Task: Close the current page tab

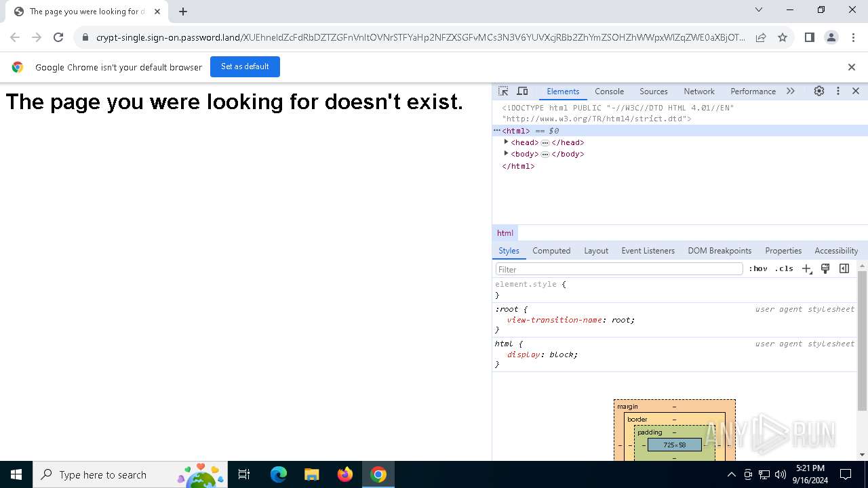Action: [157, 12]
